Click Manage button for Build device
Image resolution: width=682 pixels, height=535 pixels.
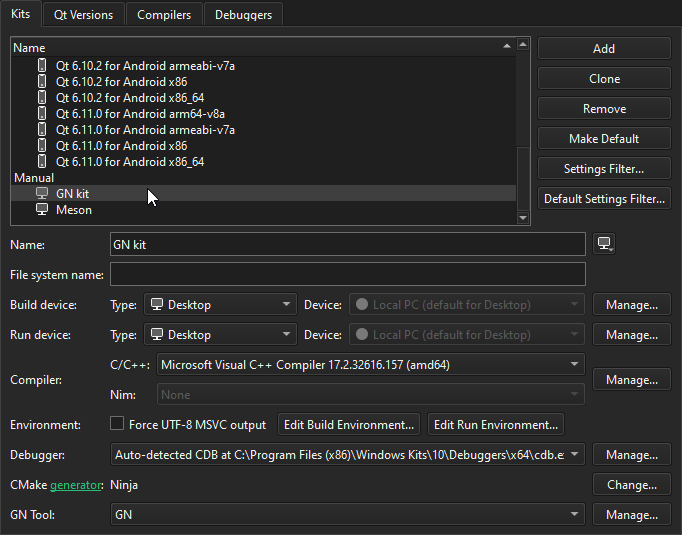(x=632, y=304)
